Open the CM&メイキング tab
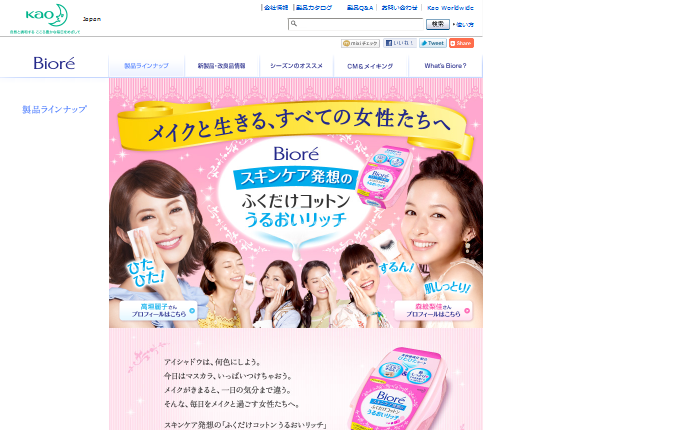 pyautogui.click(x=370, y=66)
